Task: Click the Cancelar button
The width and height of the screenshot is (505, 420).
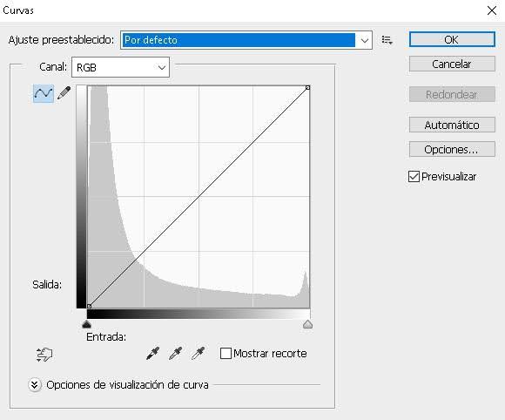Action: [452, 64]
